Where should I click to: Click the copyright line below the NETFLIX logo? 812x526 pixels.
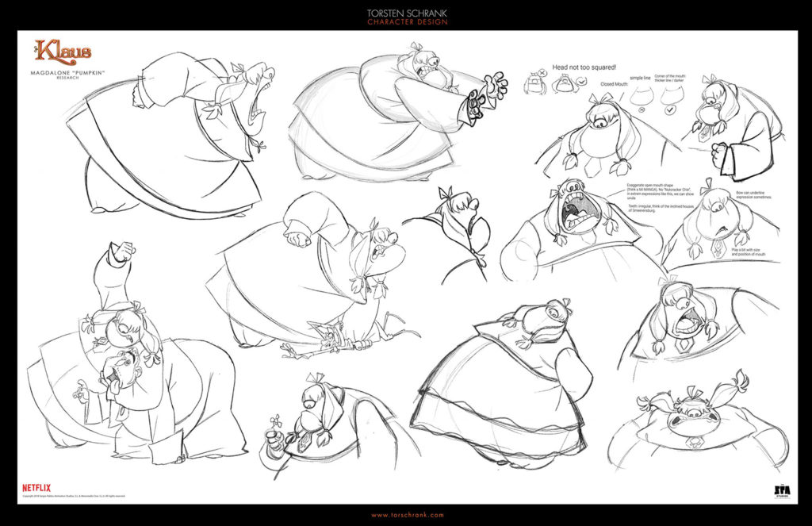pos(73,497)
